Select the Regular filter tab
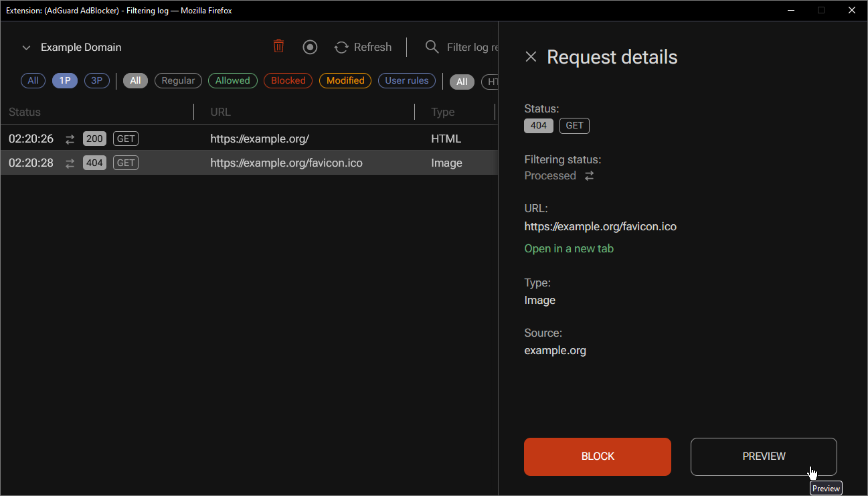This screenshot has height=496, width=868. [178, 80]
